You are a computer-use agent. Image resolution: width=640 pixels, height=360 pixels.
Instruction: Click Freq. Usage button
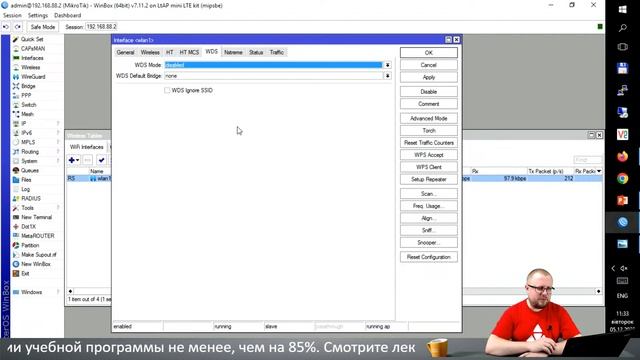[429, 206]
